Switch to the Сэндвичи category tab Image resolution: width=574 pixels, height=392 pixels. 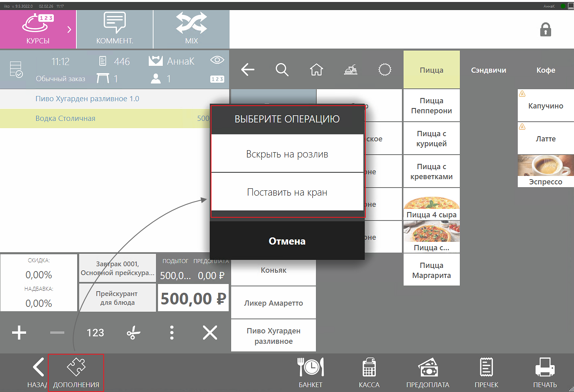pos(489,70)
